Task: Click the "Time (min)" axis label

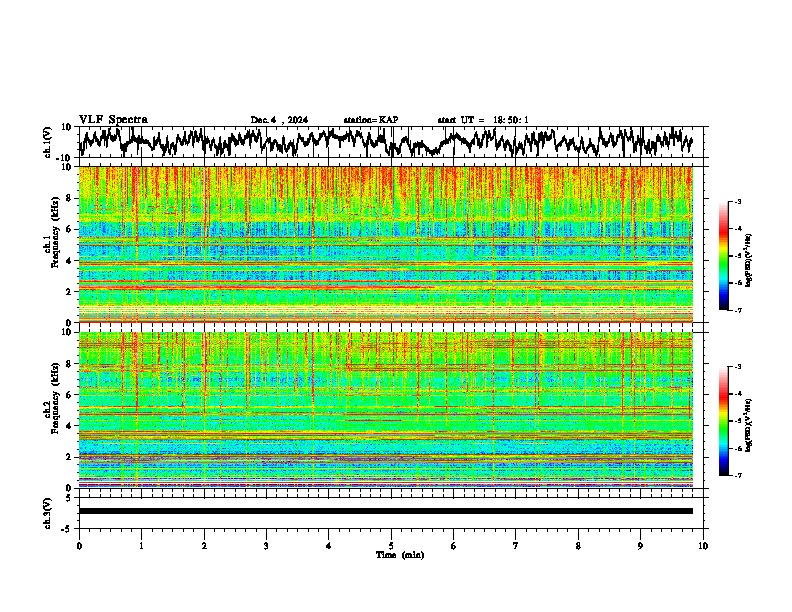Action: click(x=400, y=555)
